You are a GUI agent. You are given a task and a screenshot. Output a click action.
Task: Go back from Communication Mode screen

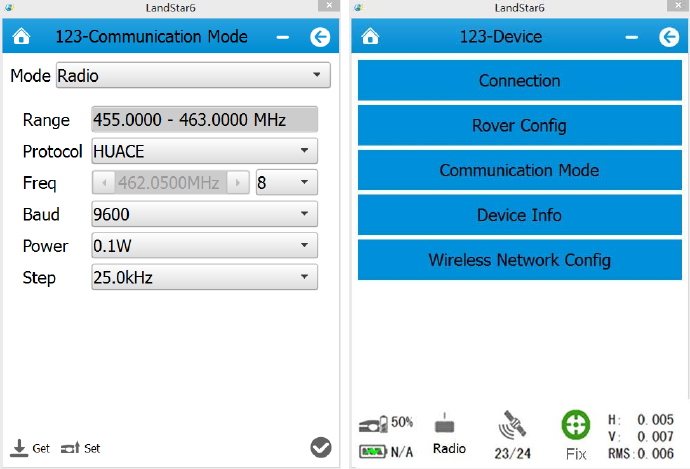[320, 38]
